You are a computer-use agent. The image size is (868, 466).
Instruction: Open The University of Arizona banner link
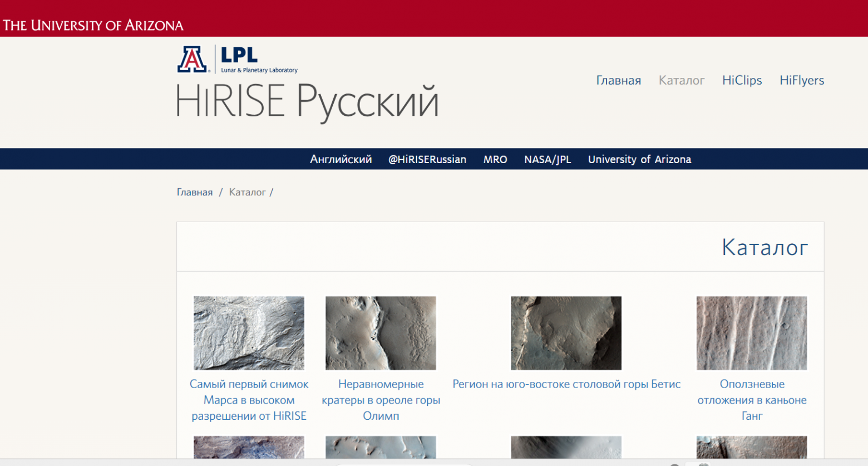93,25
